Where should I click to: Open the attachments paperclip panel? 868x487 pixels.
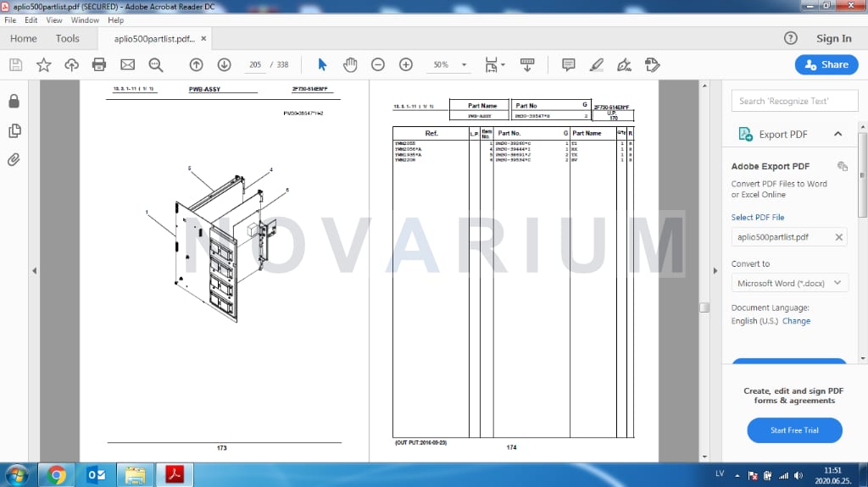[14, 160]
